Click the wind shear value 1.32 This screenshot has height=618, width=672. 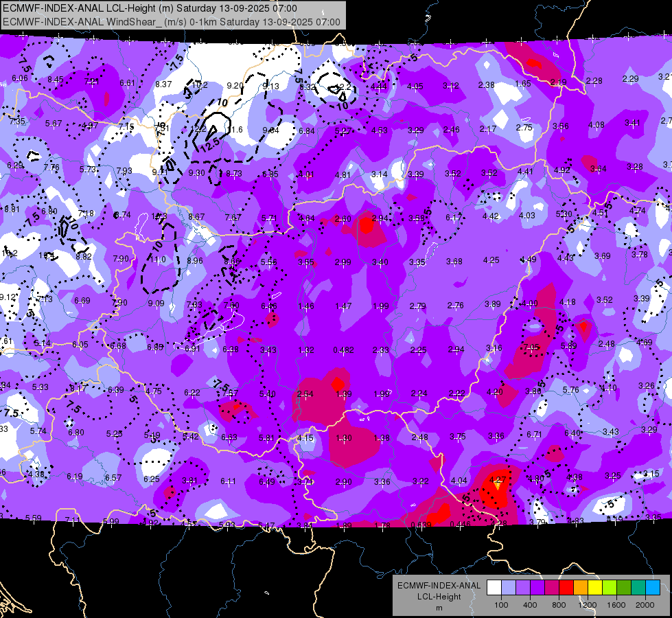(306, 350)
